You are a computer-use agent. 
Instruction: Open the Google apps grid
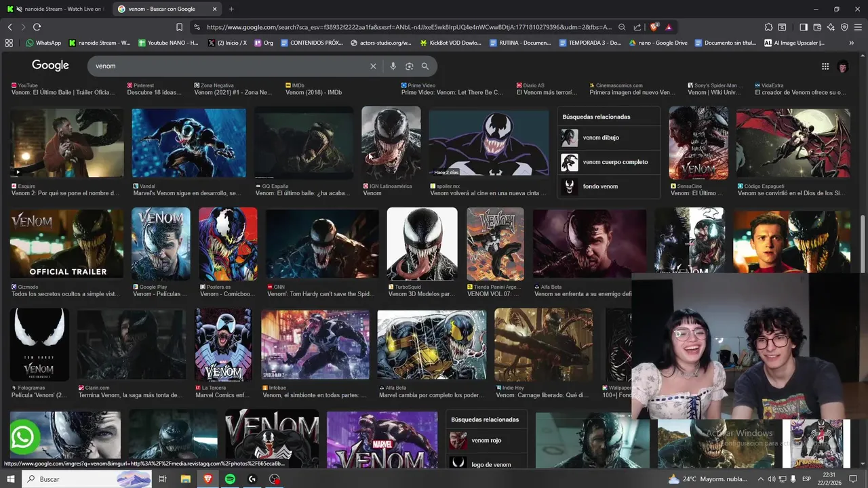tap(825, 66)
